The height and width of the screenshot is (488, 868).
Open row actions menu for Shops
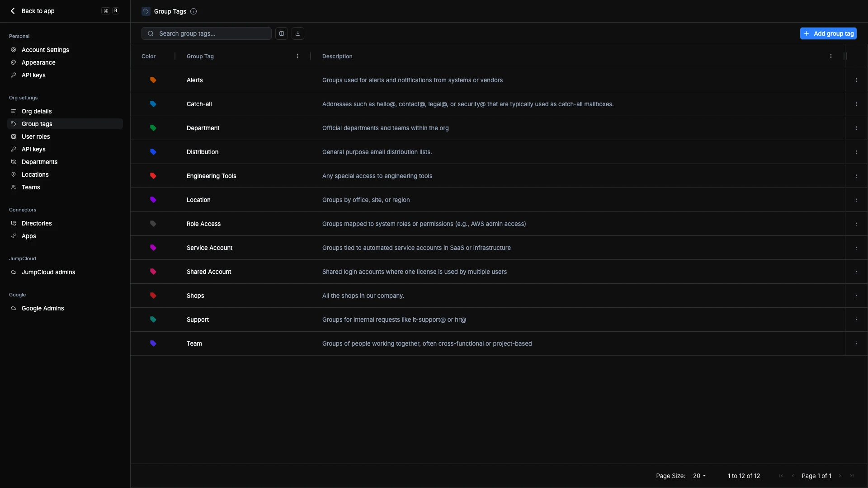[856, 296]
